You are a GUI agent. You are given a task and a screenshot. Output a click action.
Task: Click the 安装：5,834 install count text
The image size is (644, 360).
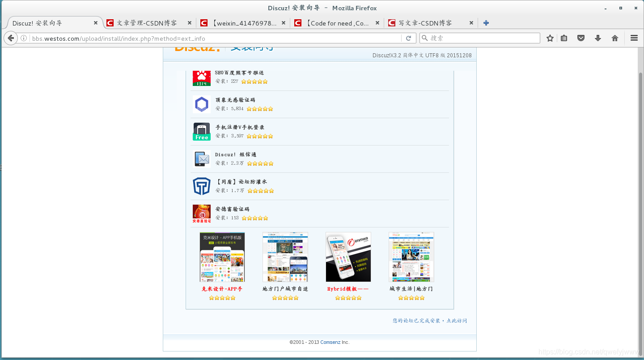[x=229, y=109]
